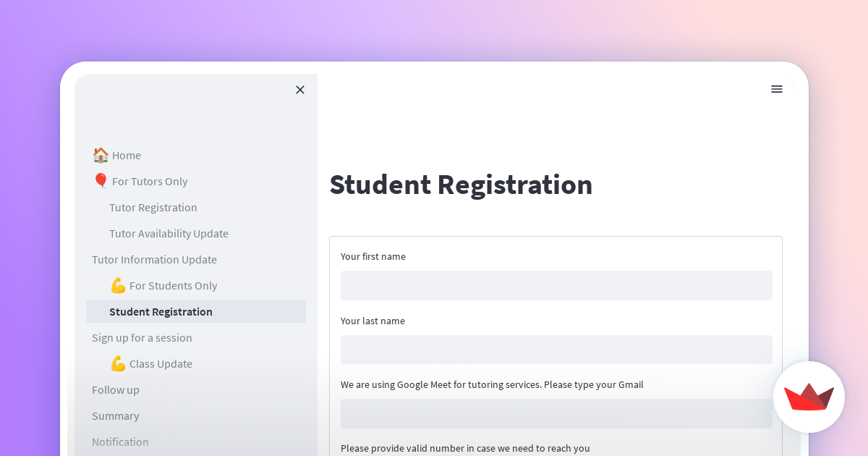Click the bicep icon beside Class Update
The width and height of the screenshot is (868, 456).
[x=118, y=363]
